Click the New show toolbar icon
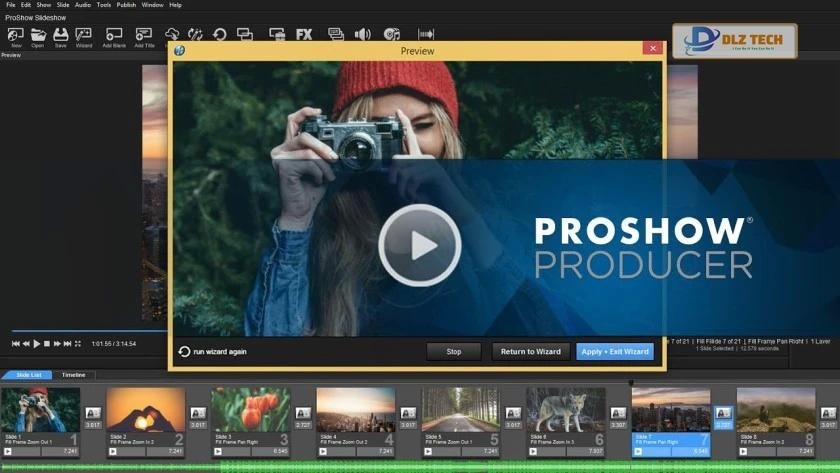The image size is (840, 473). [16, 35]
